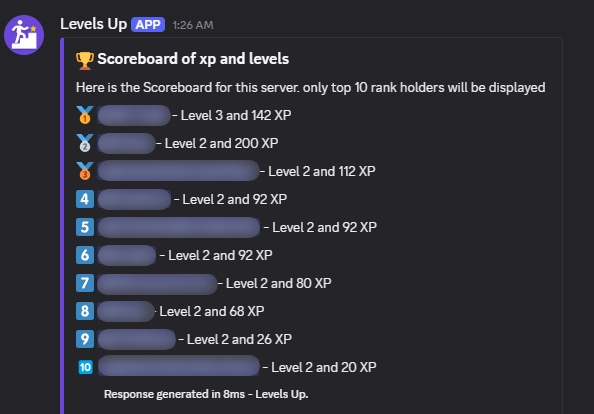
Task: Click the gold first place medal emoji
Action: tap(85, 115)
